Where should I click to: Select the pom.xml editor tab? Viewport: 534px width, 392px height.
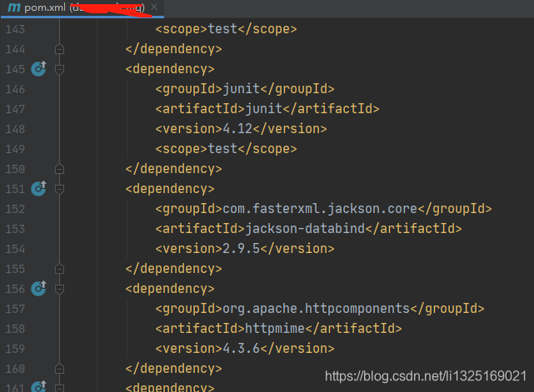pyautogui.click(x=82, y=7)
